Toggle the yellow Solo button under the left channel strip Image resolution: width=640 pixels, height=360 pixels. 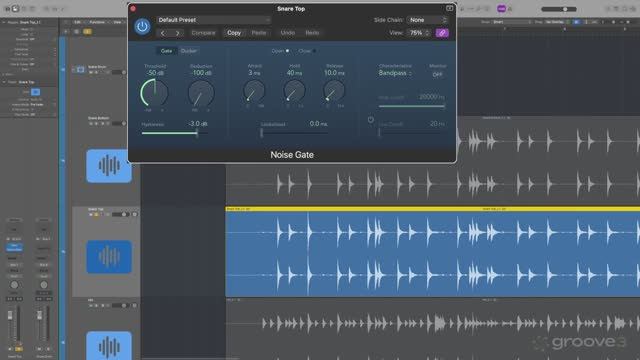click(x=19, y=349)
